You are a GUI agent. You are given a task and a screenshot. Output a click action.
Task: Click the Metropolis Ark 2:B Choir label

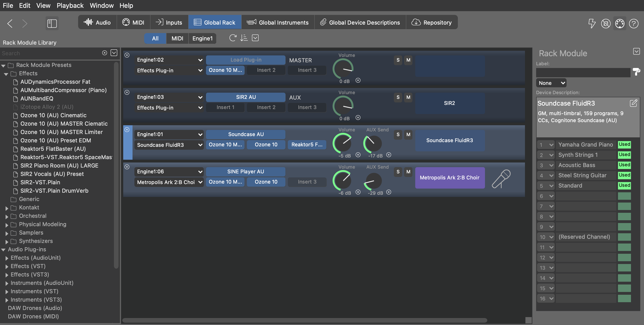450,178
